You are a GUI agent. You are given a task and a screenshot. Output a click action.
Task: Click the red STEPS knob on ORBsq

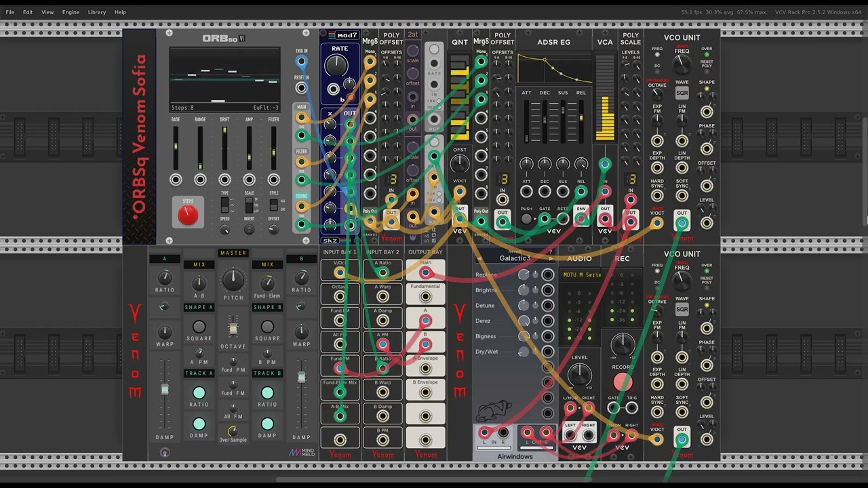coord(188,214)
